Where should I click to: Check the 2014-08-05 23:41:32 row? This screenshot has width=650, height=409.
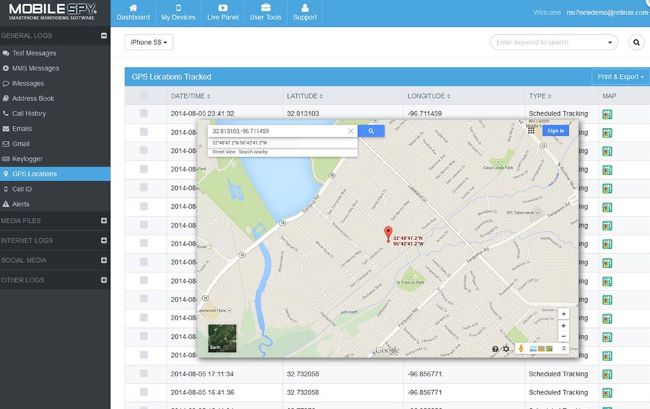[x=144, y=113]
